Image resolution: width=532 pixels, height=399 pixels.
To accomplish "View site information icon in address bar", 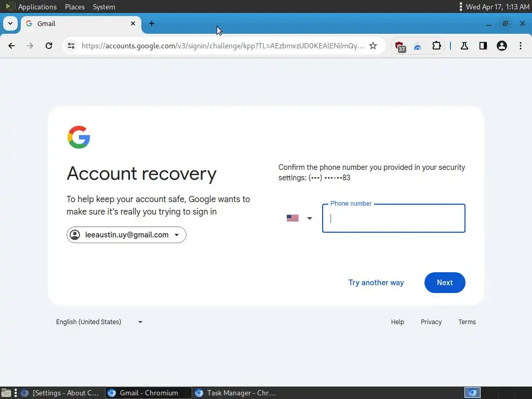I will (x=71, y=46).
